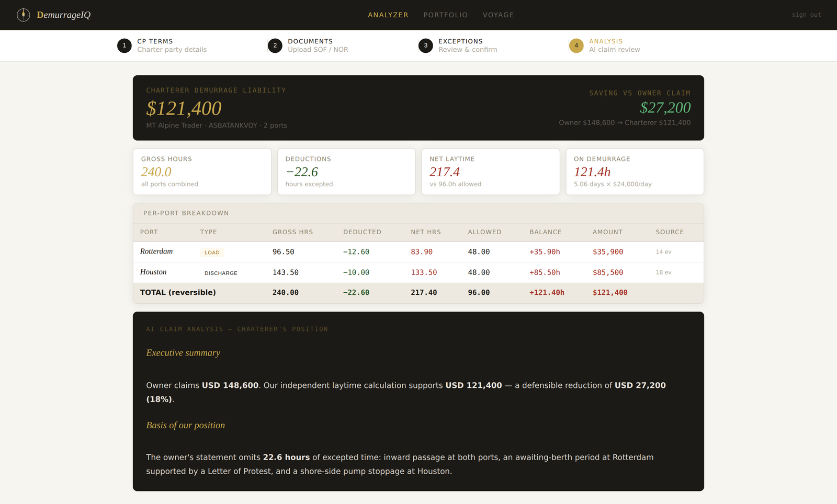Open the Documents Upload SOF / NOR step

click(x=318, y=45)
